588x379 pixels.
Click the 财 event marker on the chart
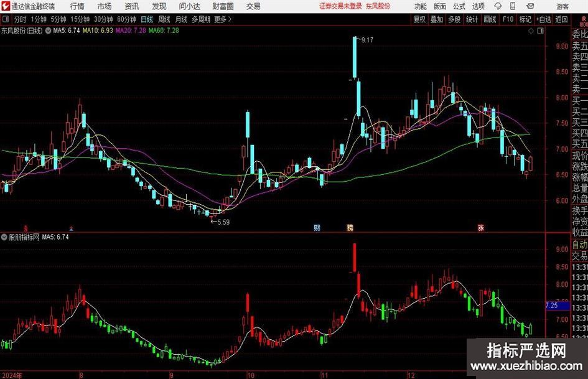point(317,227)
